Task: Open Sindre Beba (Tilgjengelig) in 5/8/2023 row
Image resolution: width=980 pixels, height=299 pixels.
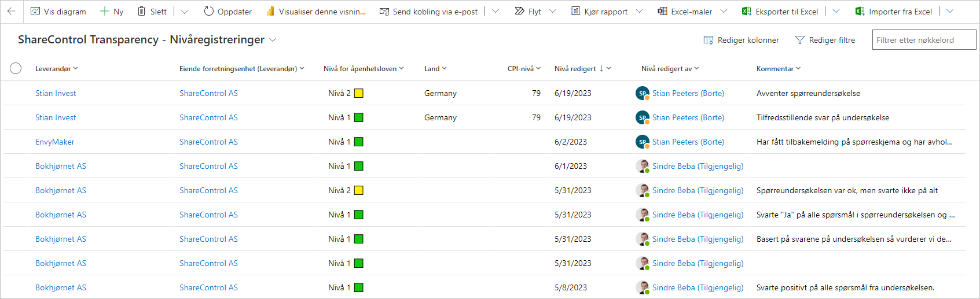Action: (698, 287)
